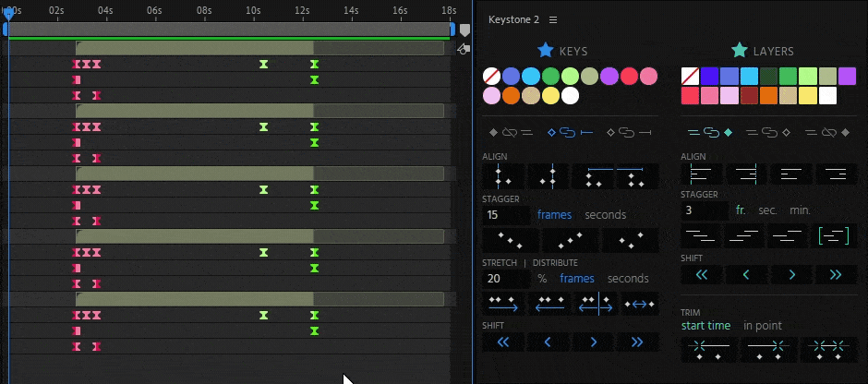
Task: Stretch keys from last key leftward
Action: (x=549, y=304)
